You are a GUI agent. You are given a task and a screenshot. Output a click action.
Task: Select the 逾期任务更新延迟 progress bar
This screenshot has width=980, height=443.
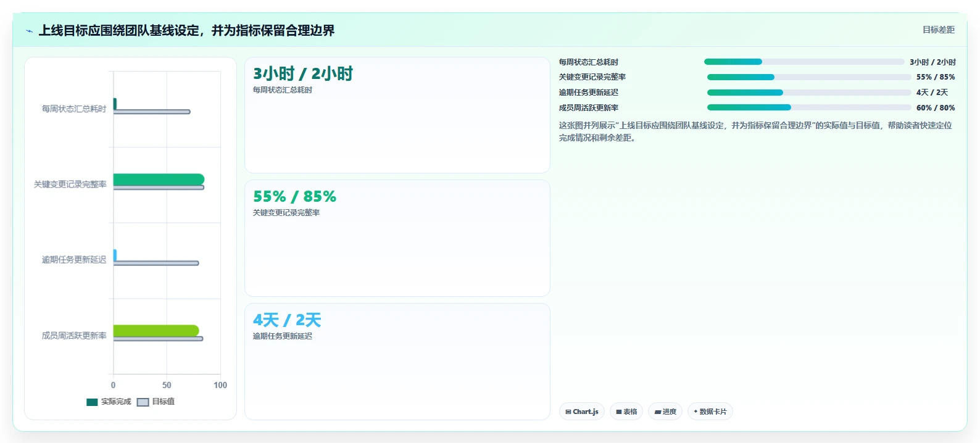point(809,93)
